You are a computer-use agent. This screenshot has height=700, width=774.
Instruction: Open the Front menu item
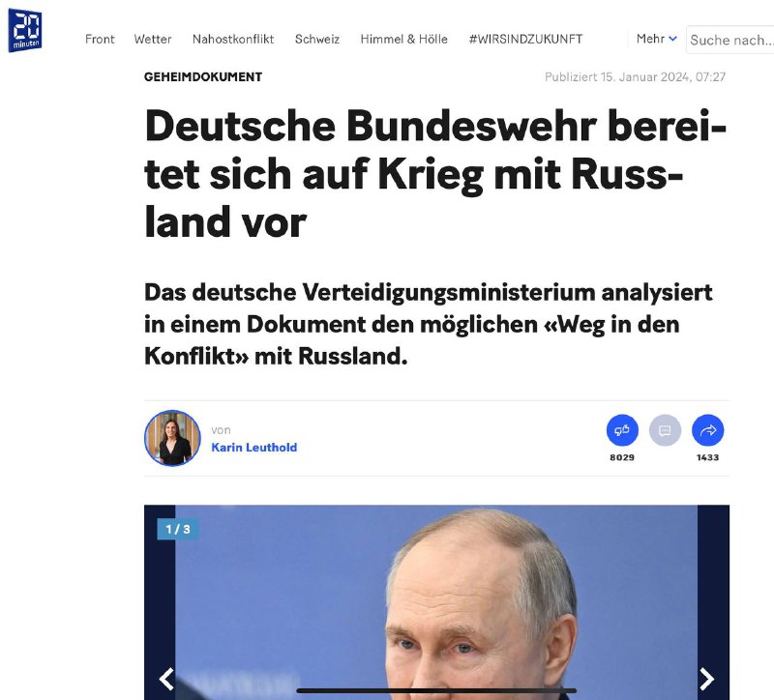100,39
